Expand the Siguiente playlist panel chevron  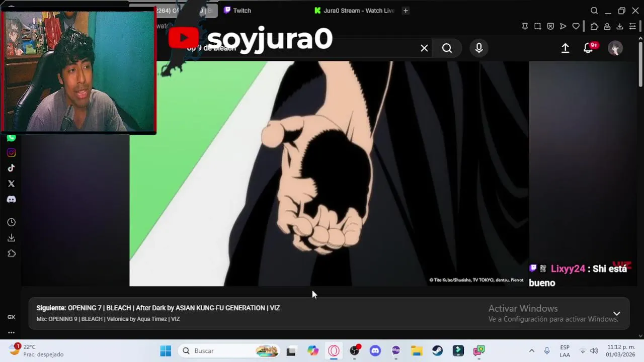616,314
